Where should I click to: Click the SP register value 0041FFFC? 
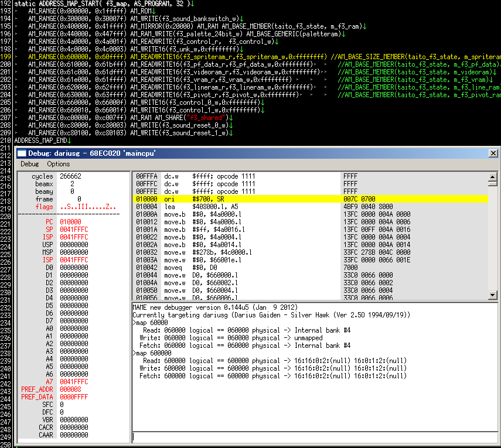(73, 230)
